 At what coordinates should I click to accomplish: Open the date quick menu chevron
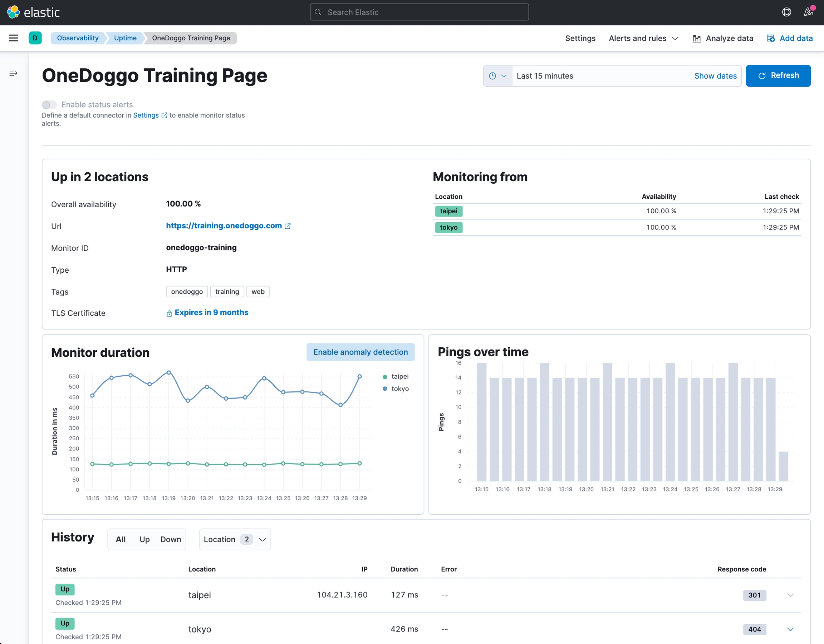(x=504, y=76)
